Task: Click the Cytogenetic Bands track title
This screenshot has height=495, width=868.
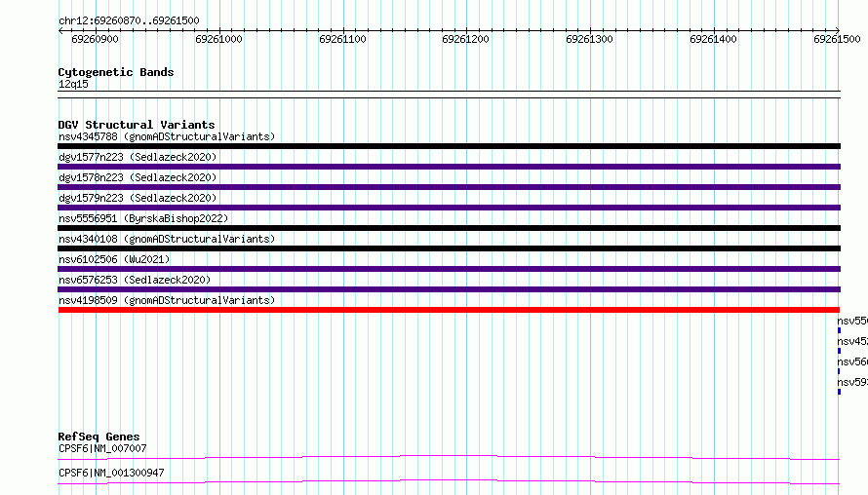Action: [x=116, y=72]
